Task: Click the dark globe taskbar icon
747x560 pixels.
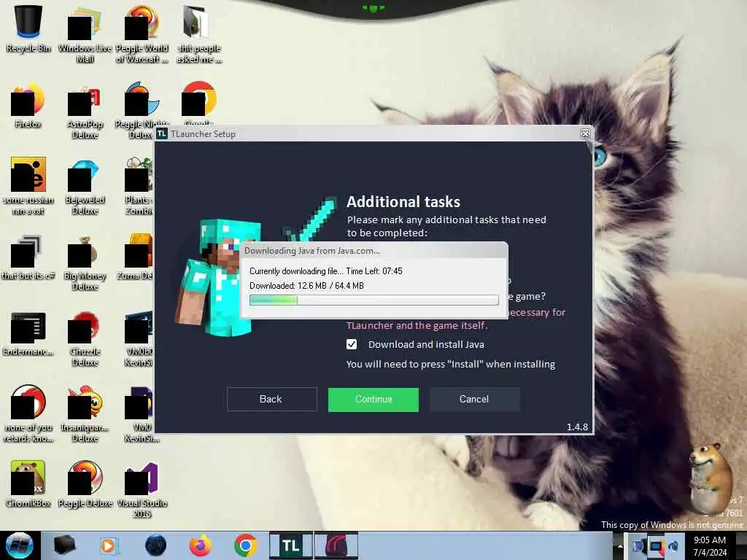Action: pos(155,545)
